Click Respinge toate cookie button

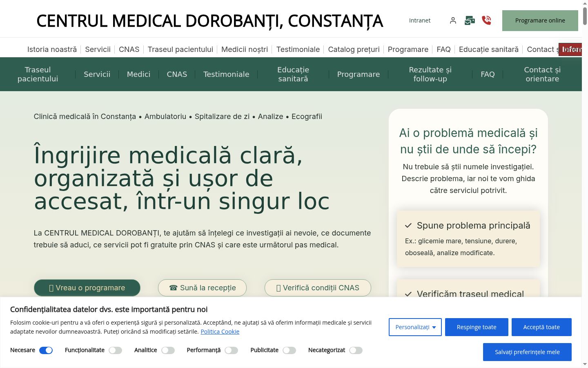point(477,327)
